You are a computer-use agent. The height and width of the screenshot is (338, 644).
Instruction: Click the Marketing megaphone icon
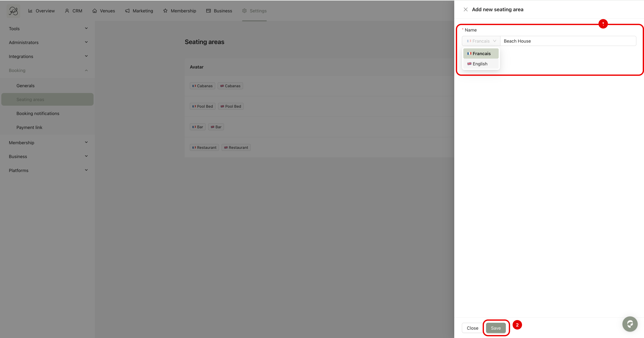tap(127, 11)
